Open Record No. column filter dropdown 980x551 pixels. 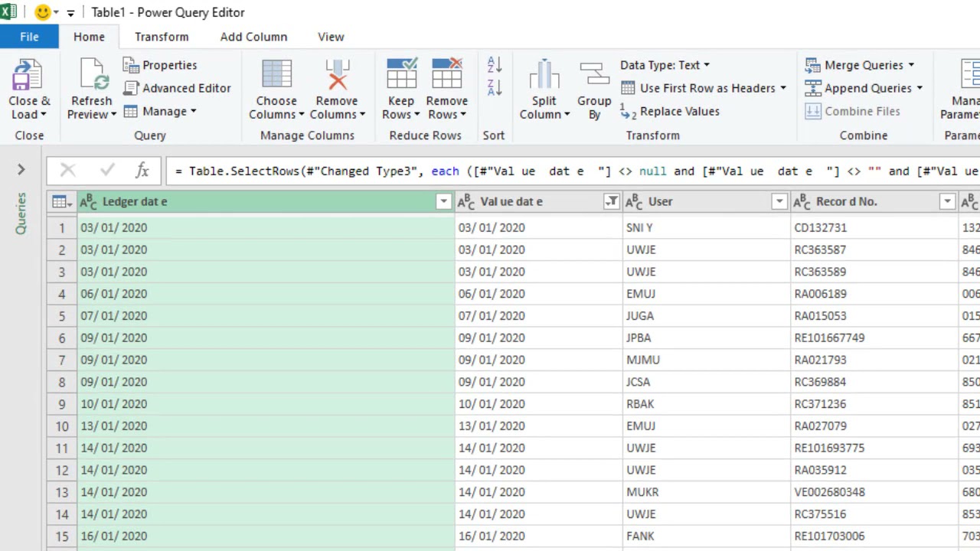coord(947,201)
